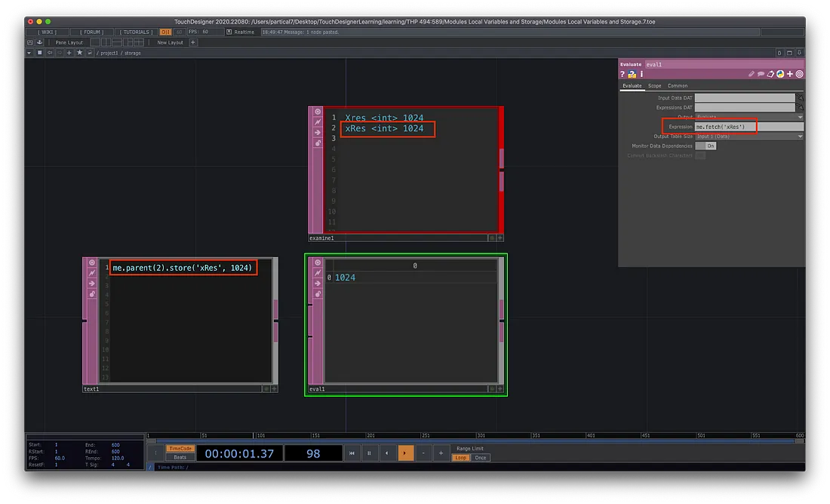
Task: Switch to the Evaluate tab
Action: [632, 86]
